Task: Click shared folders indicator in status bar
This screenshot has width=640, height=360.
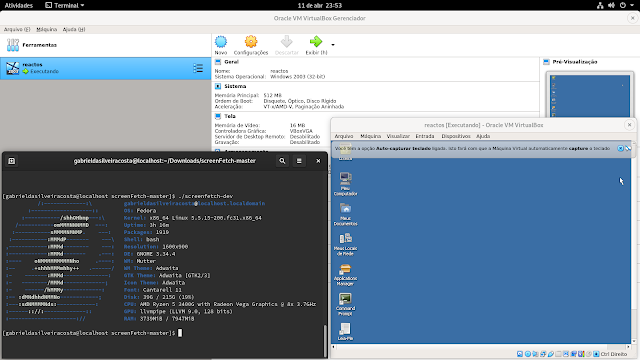Action: pyautogui.click(x=558, y=354)
